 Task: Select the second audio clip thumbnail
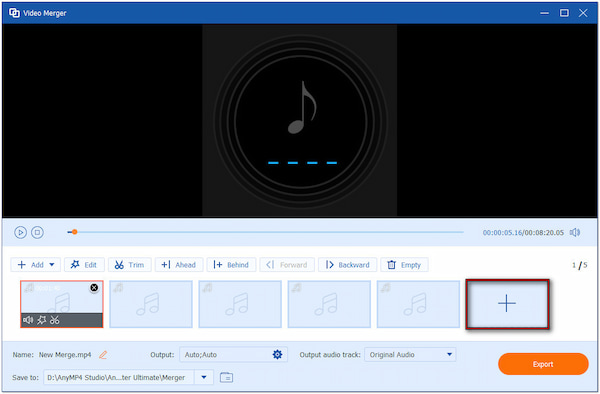coord(151,304)
